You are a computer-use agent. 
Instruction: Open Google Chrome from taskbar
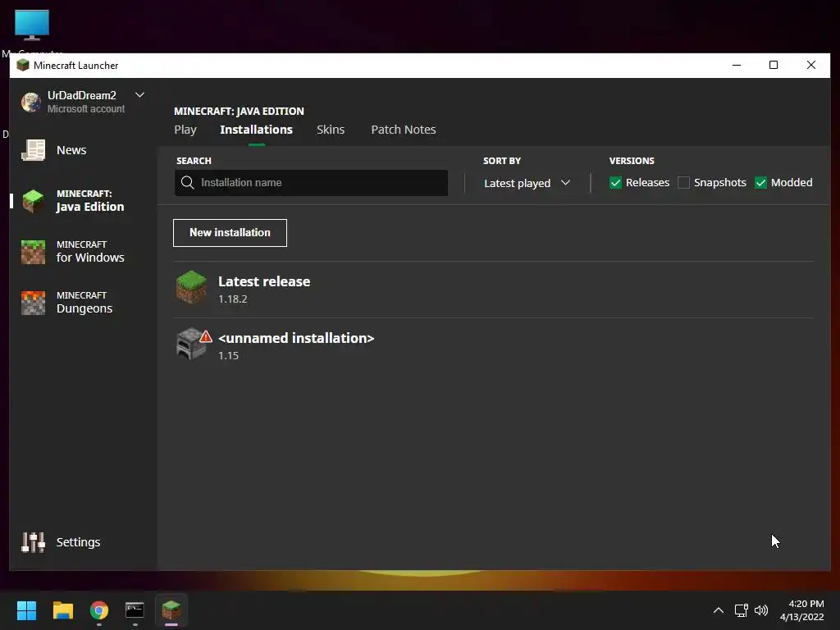coord(99,610)
